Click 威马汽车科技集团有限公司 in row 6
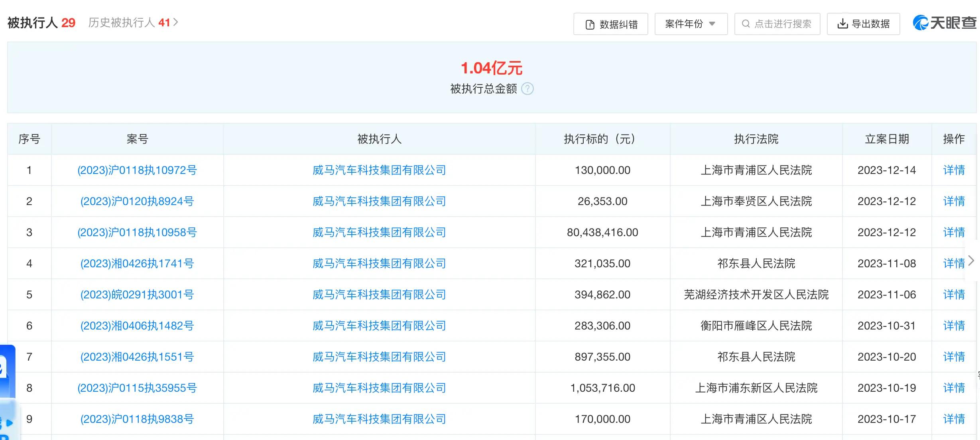980x440 pixels. pos(379,326)
